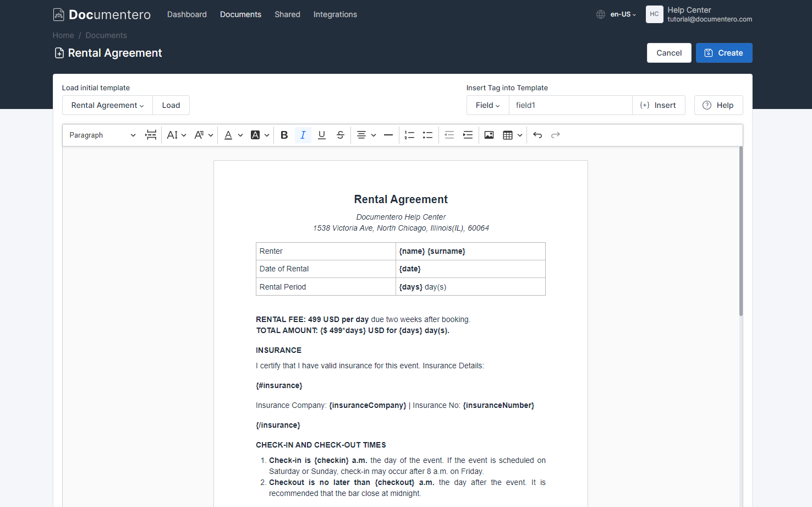
Task: Click the Create button
Action: coord(724,52)
